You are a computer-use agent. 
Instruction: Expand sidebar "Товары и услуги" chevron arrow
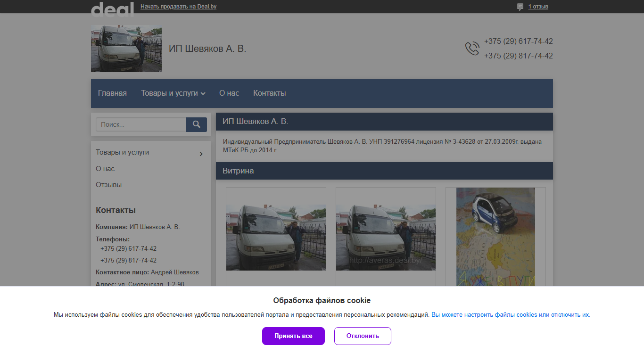pos(201,154)
